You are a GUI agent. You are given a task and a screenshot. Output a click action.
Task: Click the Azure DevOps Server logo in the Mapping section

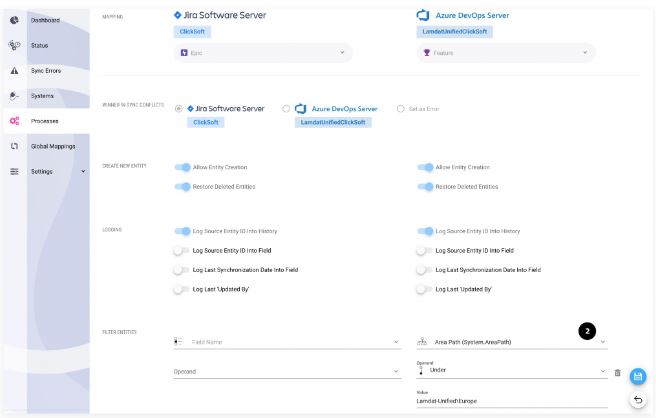[x=423, y=15]
